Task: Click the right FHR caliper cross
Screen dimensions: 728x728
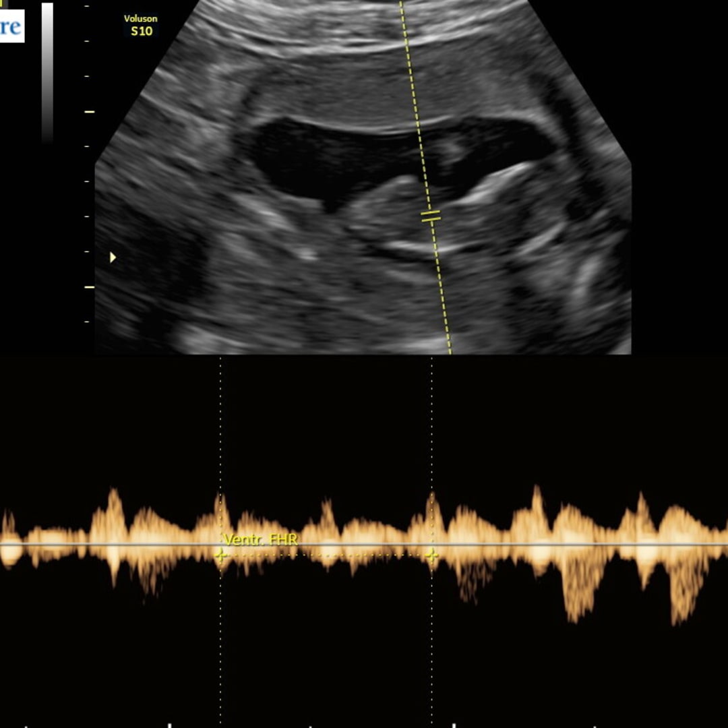Action: tap(432, 555)
